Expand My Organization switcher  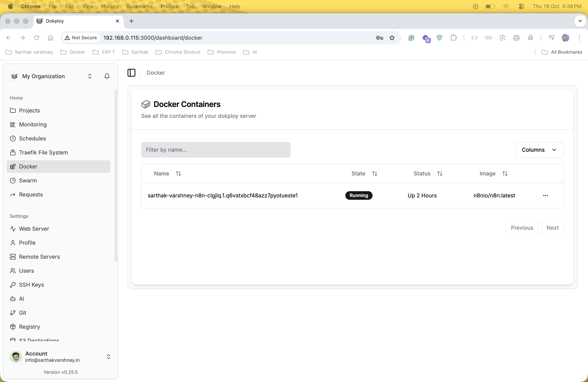(x=90, y=76)
